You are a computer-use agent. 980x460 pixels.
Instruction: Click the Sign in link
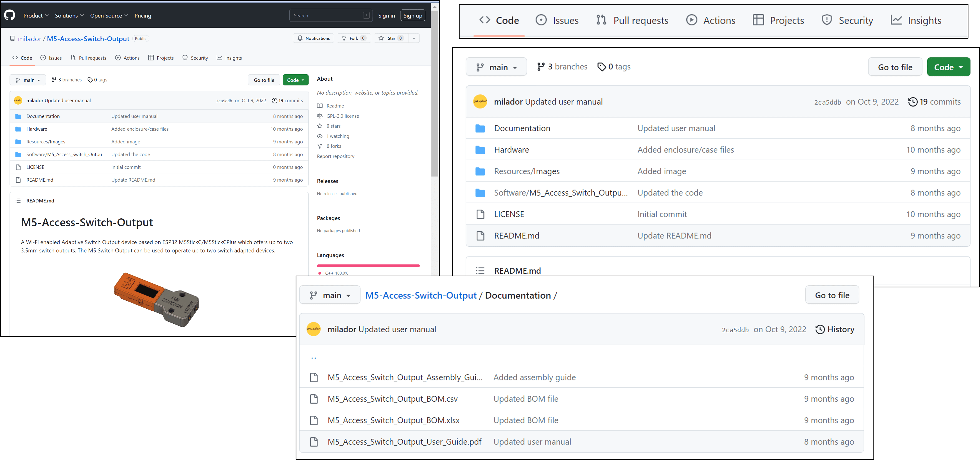[x=386, y=16]
